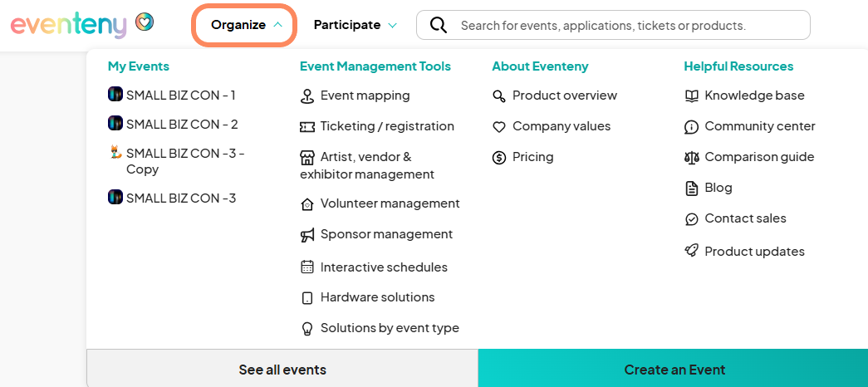Click the SMALL BIZ CON - 2 event thumbnail
This screenshot has width=868, height=387.
coord(115,123)
